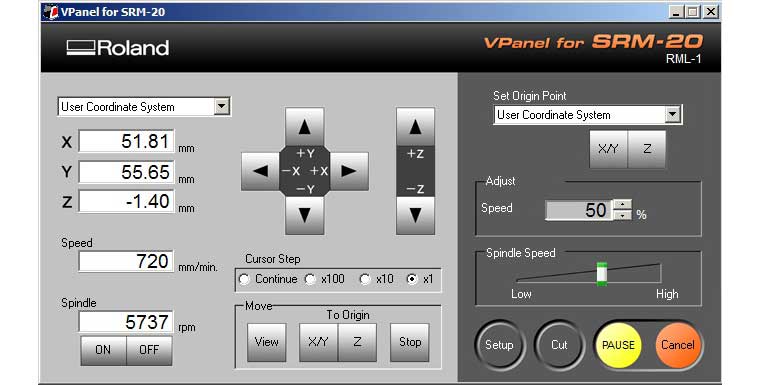Decrease Adjust Speed percent with down stepper
This screenshot has width=760, height=386.
point(622,215)
